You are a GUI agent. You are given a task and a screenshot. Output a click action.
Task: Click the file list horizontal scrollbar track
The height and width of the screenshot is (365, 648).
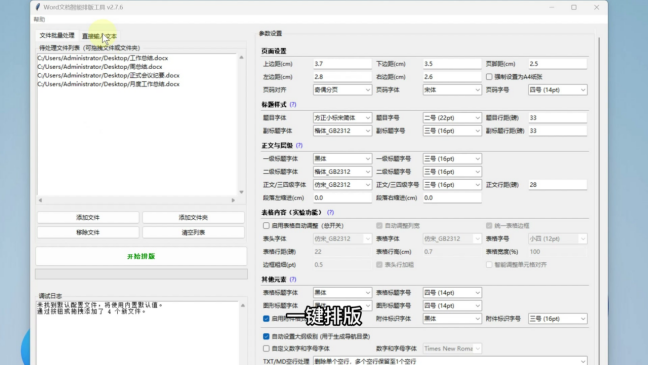coord(137,200)
